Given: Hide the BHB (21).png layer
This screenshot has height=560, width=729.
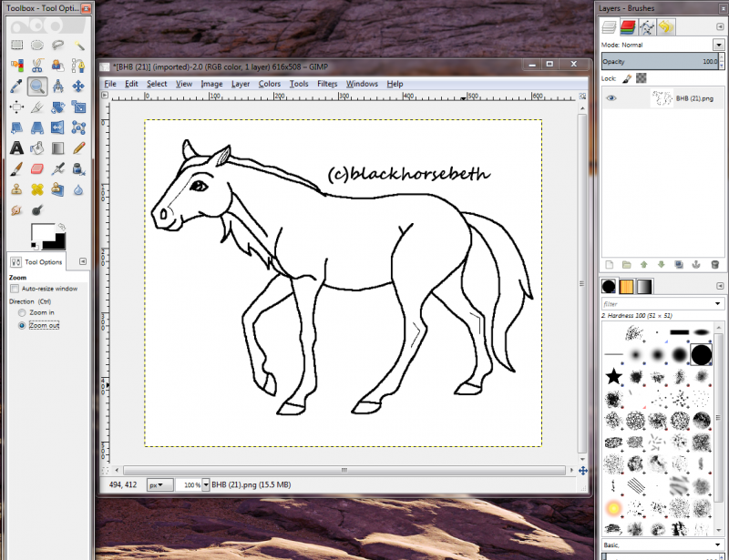Looking at the screenshot, I should click(611, 98).
